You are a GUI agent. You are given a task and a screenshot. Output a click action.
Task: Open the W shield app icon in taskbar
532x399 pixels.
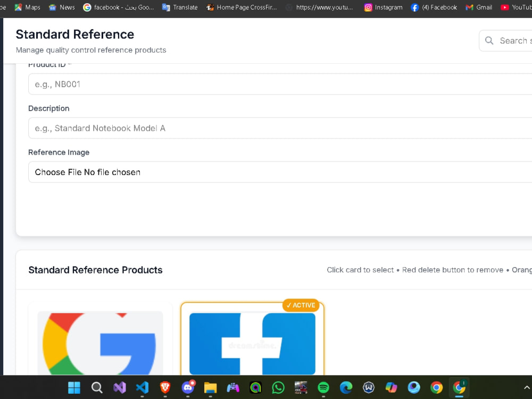369,387
